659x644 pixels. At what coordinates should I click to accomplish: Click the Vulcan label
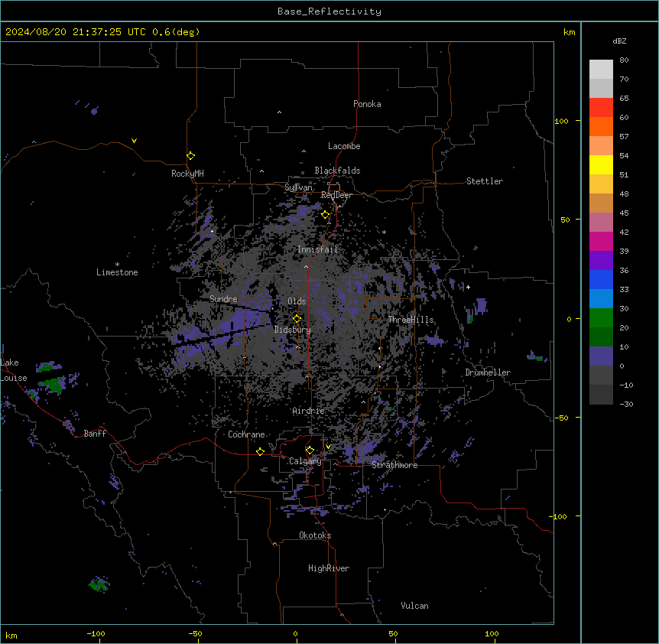click(x=415, y=606)
